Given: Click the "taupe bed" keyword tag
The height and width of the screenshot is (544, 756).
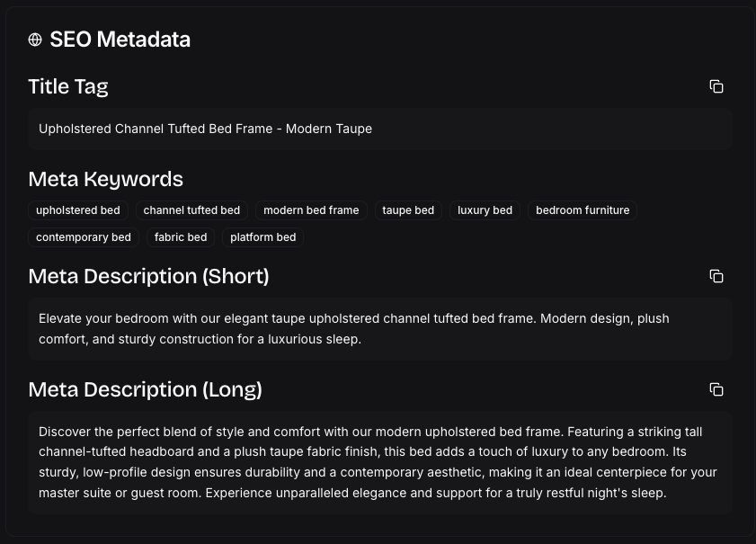Looking at the screenshot, I should [408, 210].
